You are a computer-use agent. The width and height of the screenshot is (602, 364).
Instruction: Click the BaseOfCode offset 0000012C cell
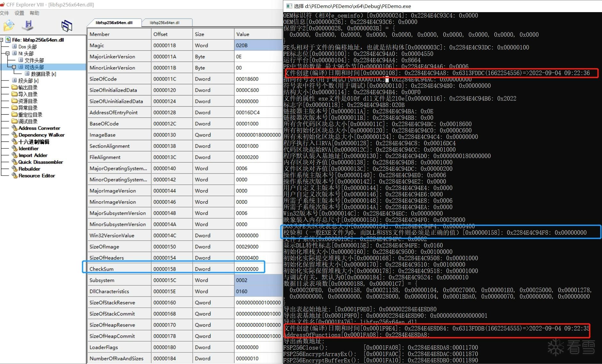172,124
